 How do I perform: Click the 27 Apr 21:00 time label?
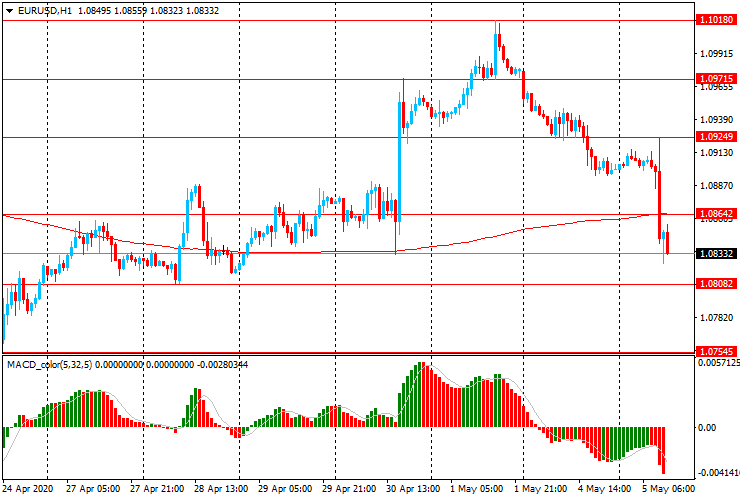tap(157, 489)
